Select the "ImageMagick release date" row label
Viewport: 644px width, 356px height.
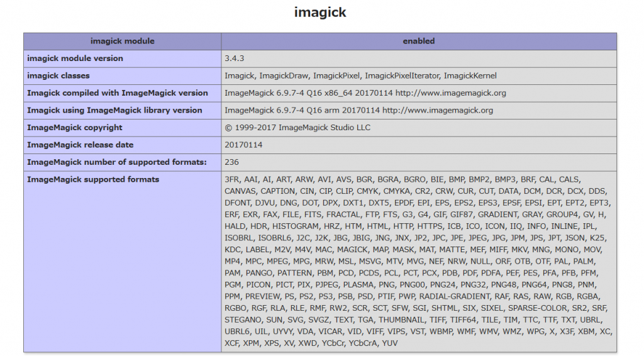tap(80, 145)
